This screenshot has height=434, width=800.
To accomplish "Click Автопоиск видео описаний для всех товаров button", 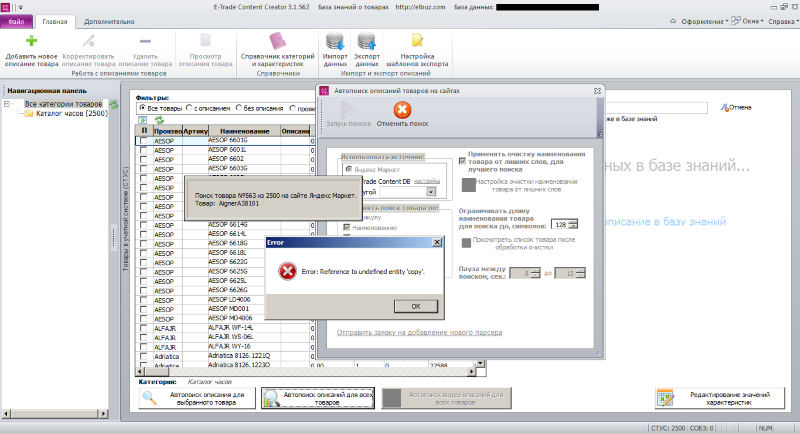I will (446, 398).
